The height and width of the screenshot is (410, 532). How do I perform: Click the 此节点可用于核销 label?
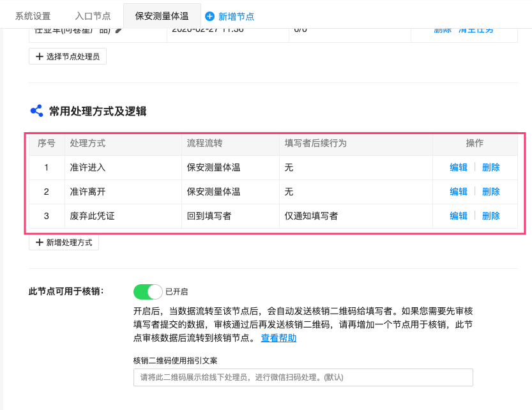pos(66,291)
